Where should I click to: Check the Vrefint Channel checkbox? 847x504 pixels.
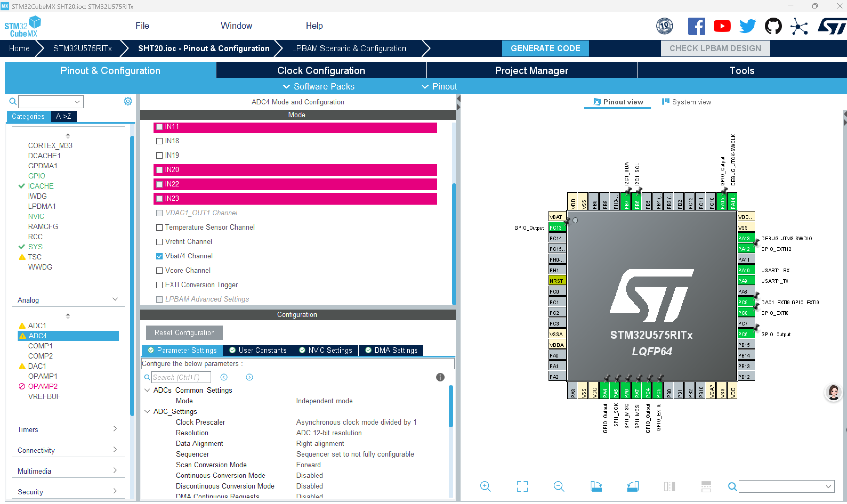(x=159, y=242)
